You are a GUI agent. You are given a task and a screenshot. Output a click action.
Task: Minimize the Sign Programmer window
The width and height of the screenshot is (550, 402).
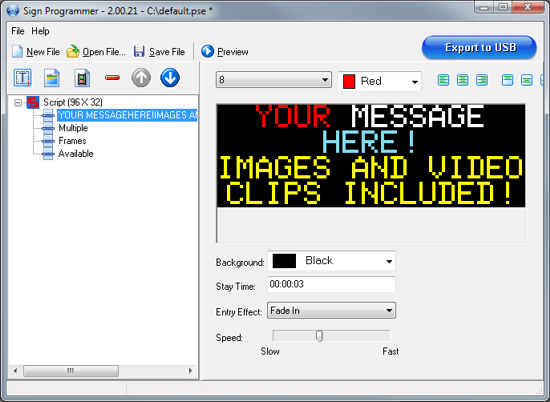(484, 8)
